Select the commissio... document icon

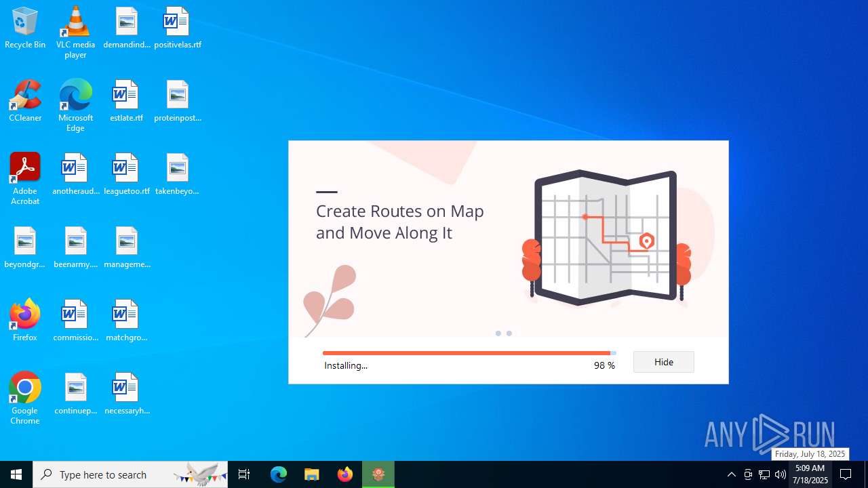(x=75, y=321)
